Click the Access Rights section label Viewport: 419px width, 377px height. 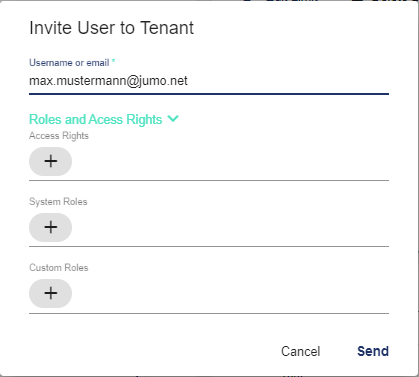pos(59,136)
